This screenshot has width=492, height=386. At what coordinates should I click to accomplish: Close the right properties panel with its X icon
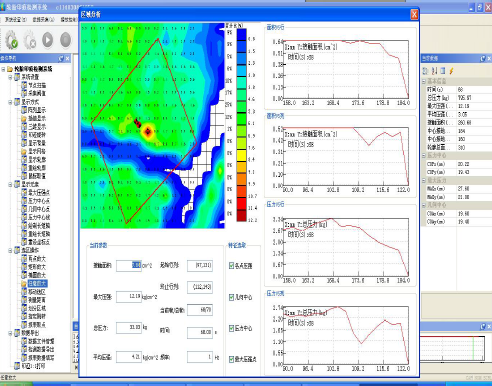pos(489,59)
